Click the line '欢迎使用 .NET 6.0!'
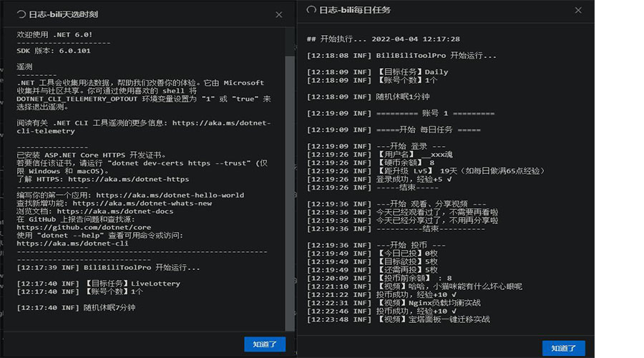This screenshot has width=644, height=358. [54, 35]
